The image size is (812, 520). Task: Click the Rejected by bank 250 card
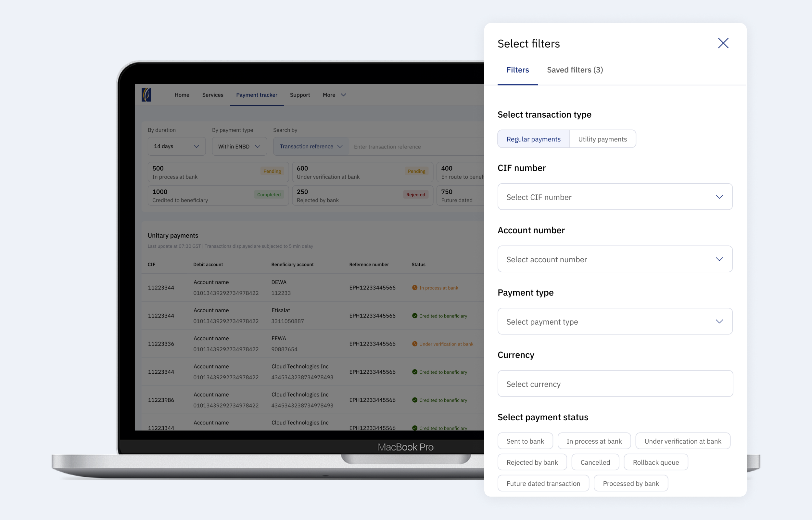pyautogui.click(x=362, y=196)
